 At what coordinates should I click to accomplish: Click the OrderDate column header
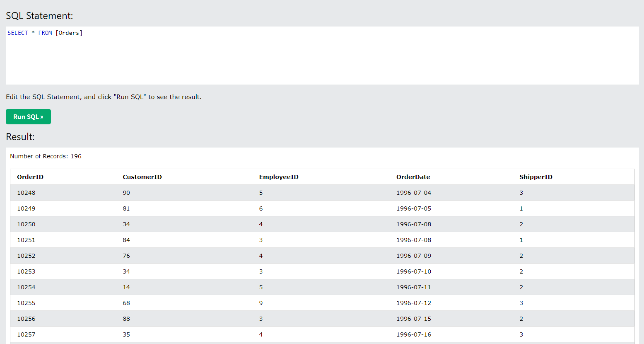tap(413, 177)
